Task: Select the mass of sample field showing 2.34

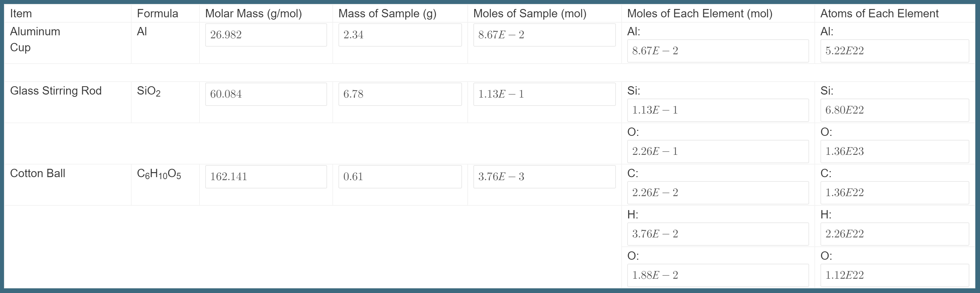Action: pyautogui.click(x=400, y=35)
